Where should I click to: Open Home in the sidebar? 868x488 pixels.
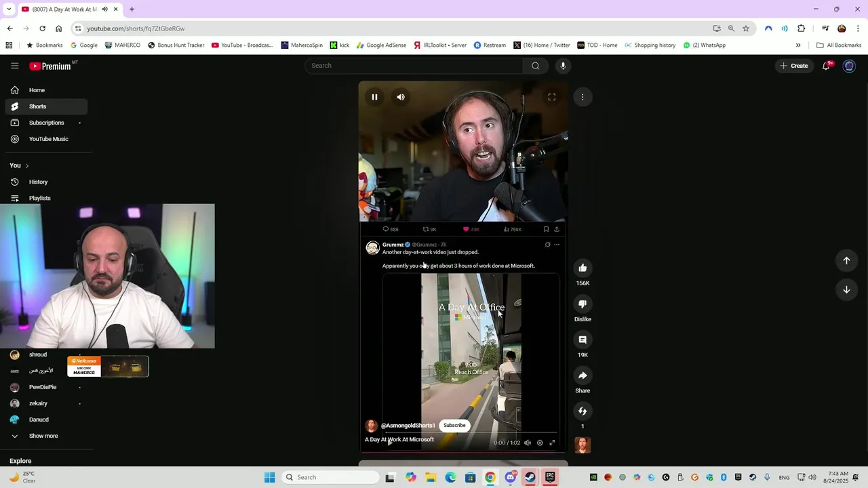(x=46, y=90)
